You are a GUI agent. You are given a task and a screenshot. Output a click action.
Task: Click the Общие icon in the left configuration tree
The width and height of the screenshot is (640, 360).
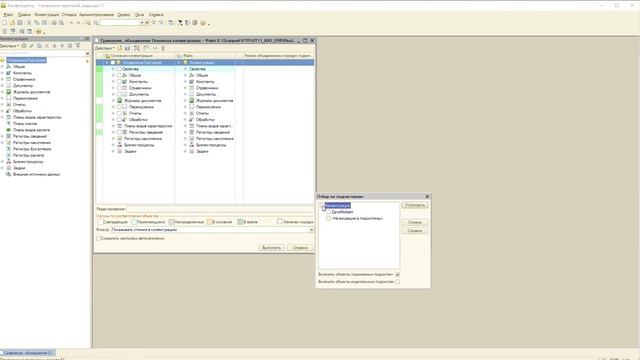(9, 67)
